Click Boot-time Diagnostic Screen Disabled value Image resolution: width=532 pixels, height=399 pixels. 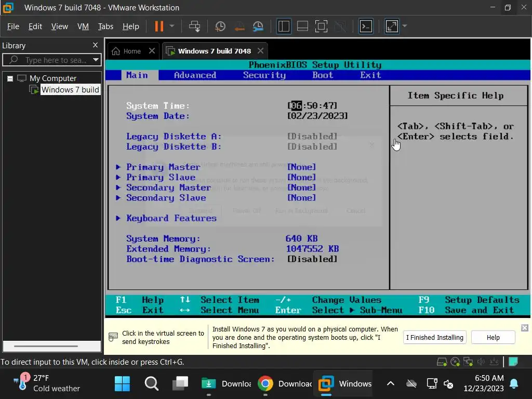coord(312,259)
